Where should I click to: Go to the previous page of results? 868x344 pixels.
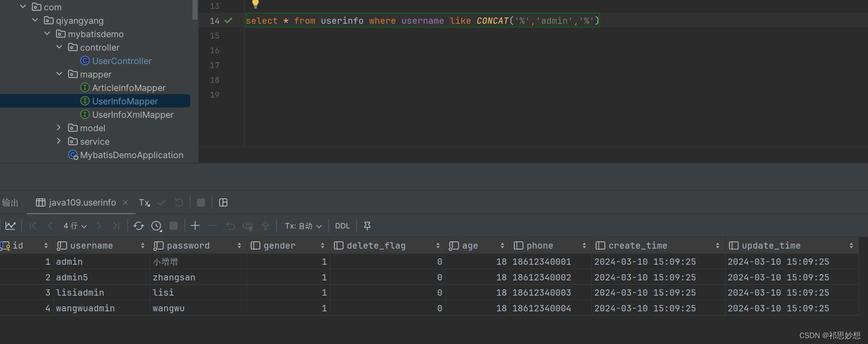tap(50, 226)
